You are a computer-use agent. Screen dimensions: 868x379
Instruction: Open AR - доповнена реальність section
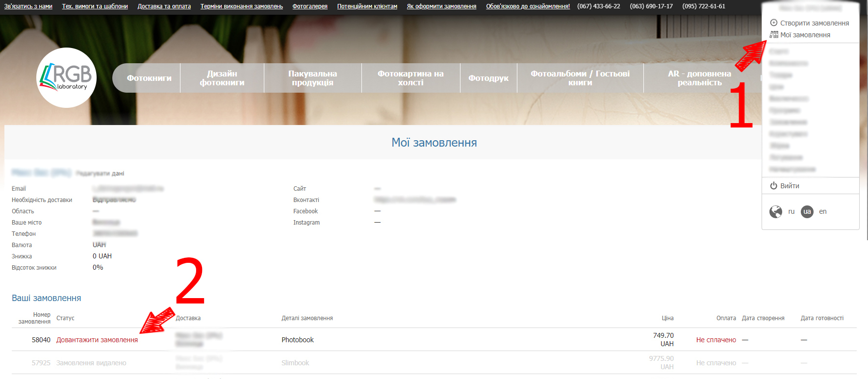click(x=699, y=78)
